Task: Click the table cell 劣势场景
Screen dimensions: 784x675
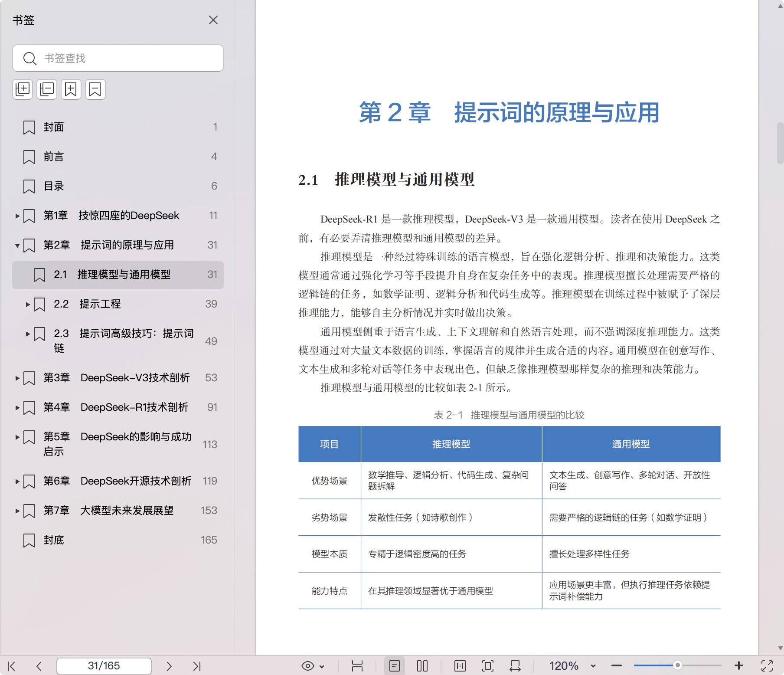Action: 330,518
